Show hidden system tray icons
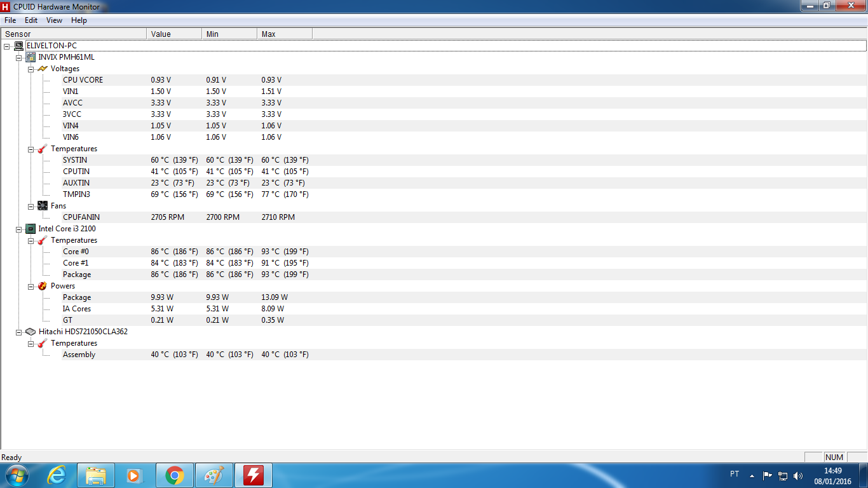Image resolution: width=868 pixels, height=488 pixels. click(752, 475)
